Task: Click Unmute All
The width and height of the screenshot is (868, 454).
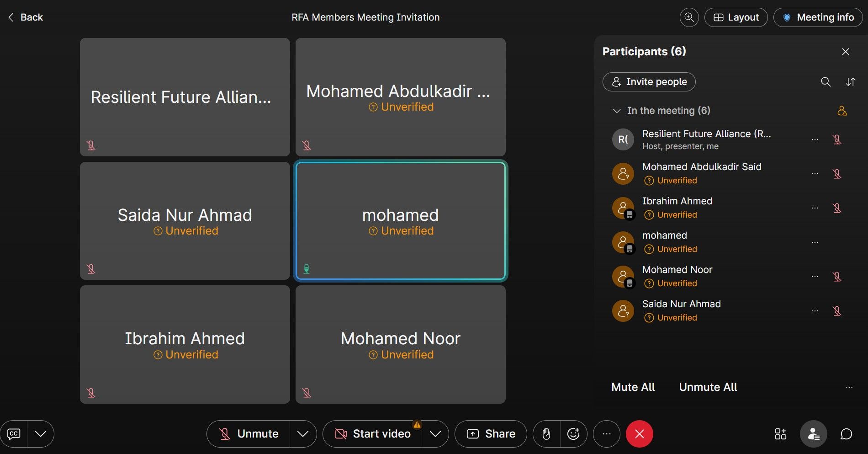Action: [x=708, y=387]
